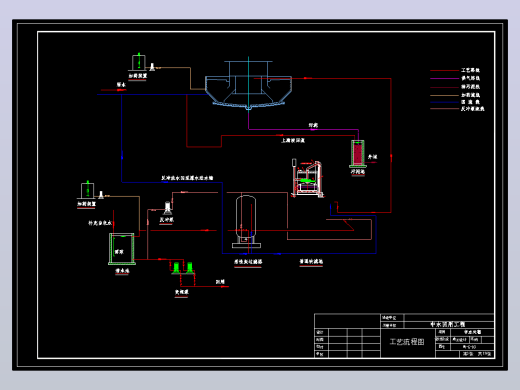Click the tan dosing-line legend sample
This screenshot has width=520, height=390.
(x=444, y=95)
